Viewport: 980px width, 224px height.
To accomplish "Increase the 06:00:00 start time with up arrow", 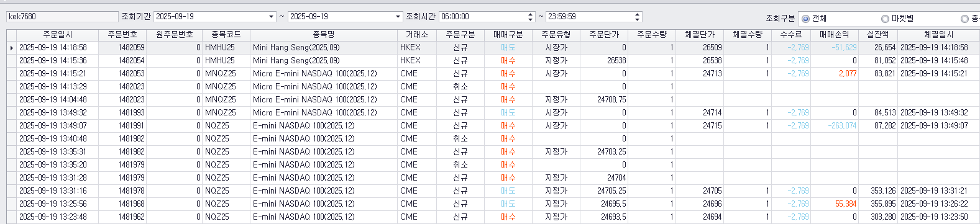I will (x=530, y=14).
